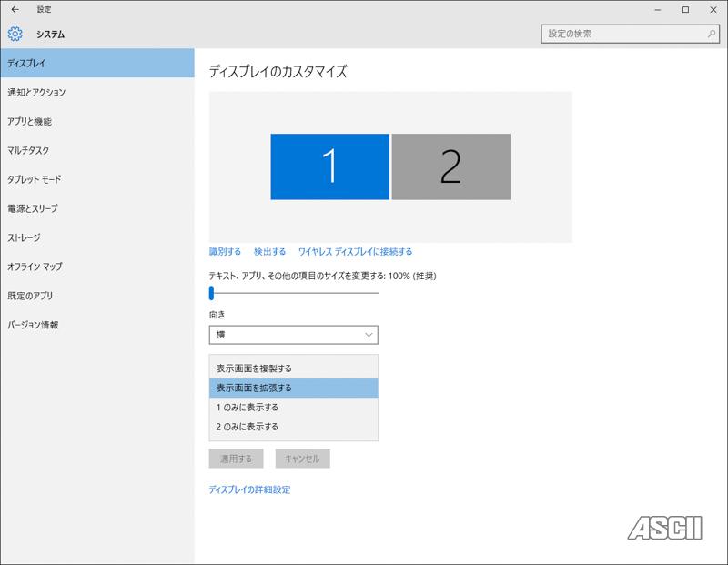Minimize the settings window

pyautogui.click(x=657, y=9)
